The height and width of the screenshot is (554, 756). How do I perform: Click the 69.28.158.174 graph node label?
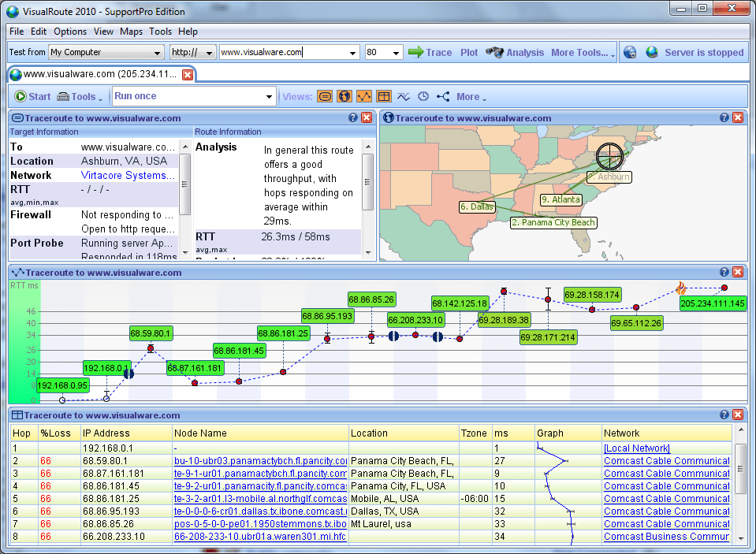tap(592, 295)
